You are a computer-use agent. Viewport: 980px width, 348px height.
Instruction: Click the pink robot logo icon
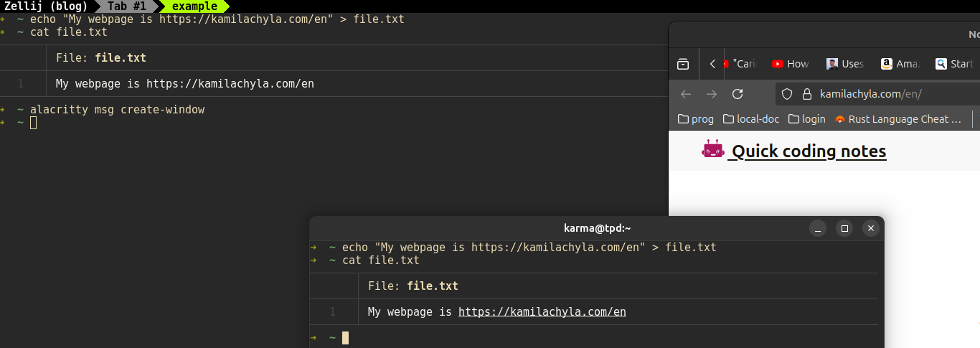[x=713, y=150]
